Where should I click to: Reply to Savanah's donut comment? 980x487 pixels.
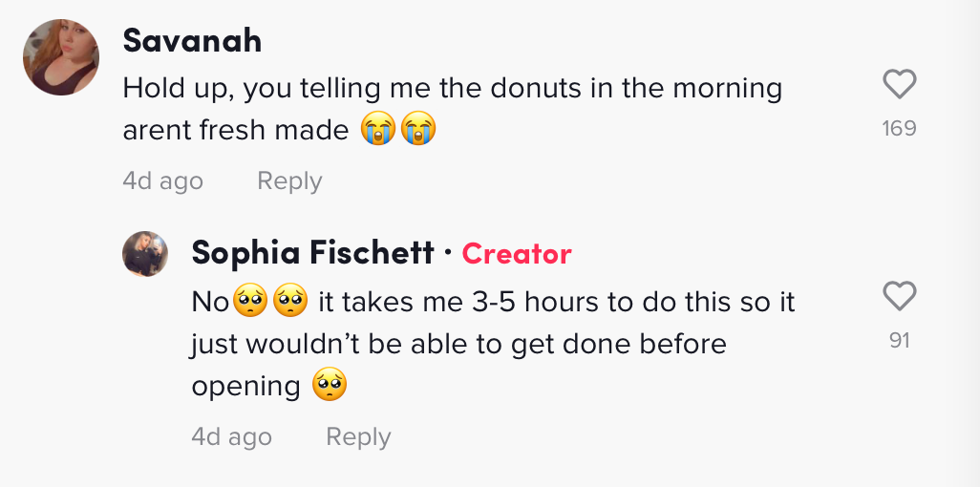click(289, 180)
